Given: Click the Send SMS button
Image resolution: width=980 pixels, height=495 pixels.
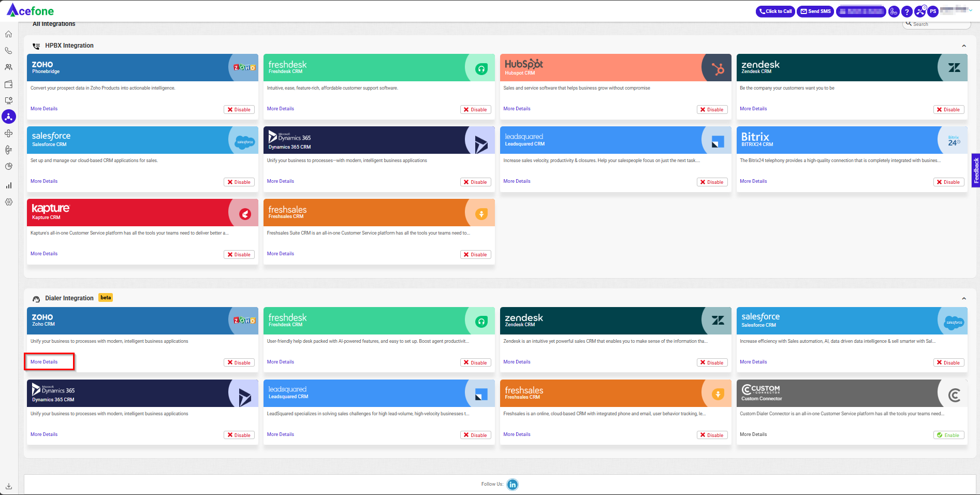Looking at the screenshot, I should point(815,11).
